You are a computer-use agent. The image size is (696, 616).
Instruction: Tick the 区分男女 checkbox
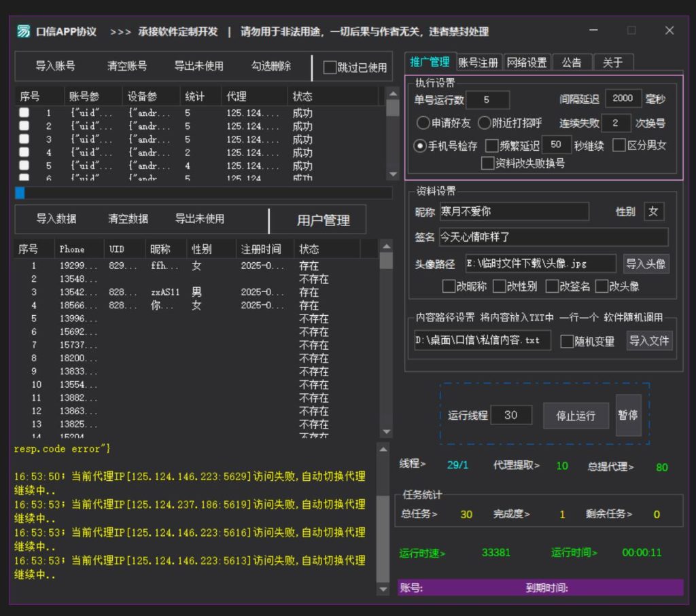tap(619, 145)
